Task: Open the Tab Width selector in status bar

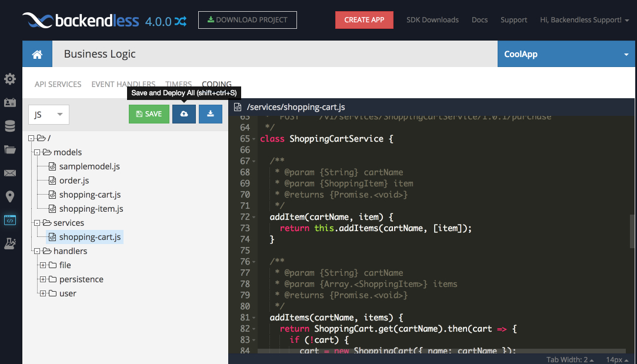Action: [570, 359]
